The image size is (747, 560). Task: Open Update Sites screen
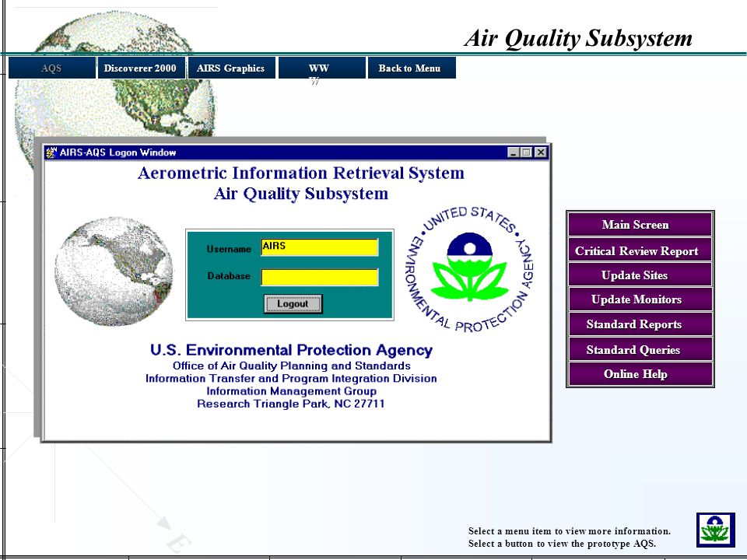[x=640, y=275]
